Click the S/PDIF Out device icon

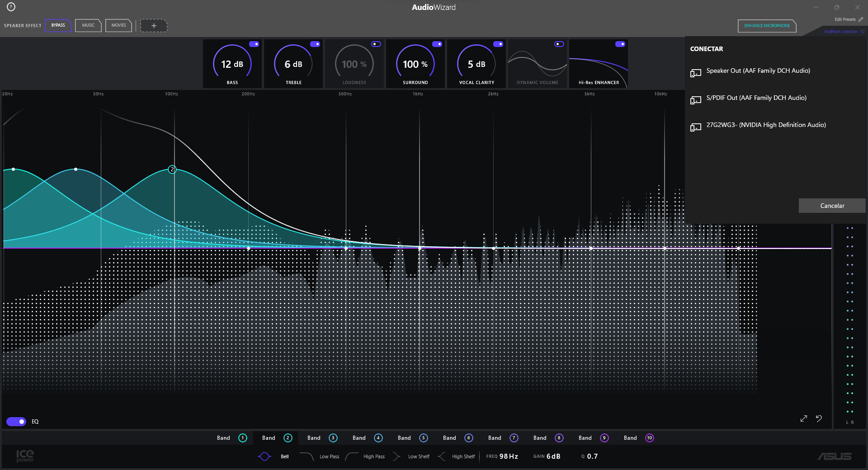click(696, 100)
